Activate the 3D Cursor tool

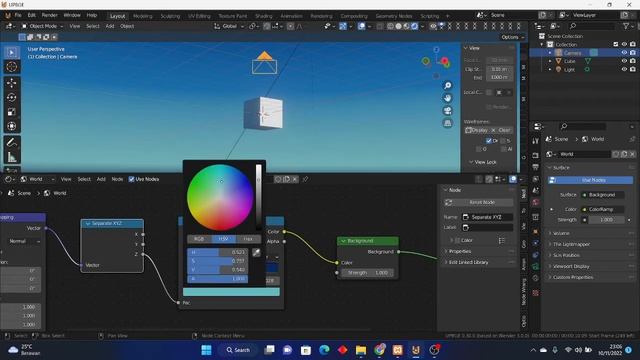click(11, 67)
